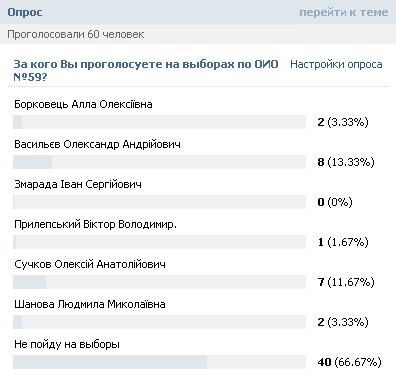396x385 pixels.
Task: Click the '1 (1.67%)' vote count
Action: click(x=343, y=242)
